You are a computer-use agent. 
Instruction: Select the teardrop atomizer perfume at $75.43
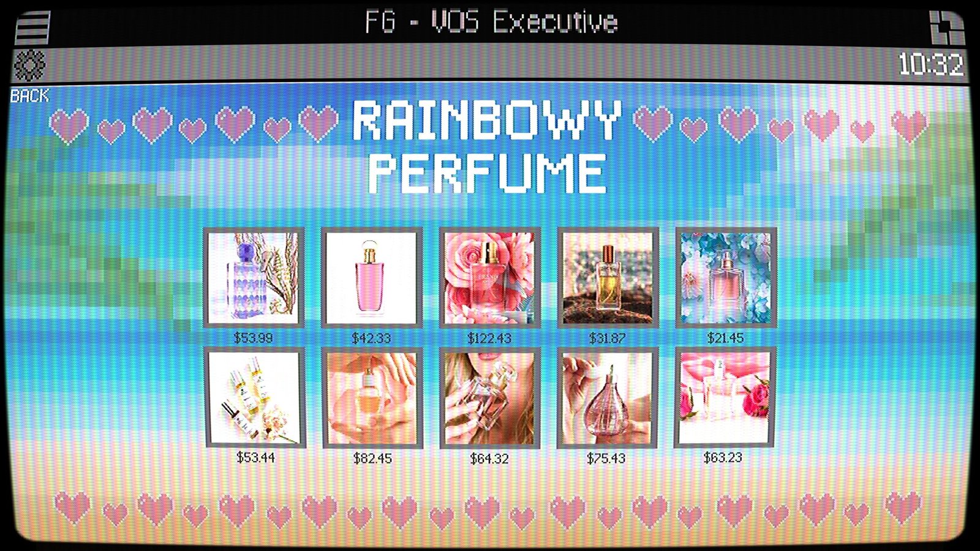[x=606, y=398]
